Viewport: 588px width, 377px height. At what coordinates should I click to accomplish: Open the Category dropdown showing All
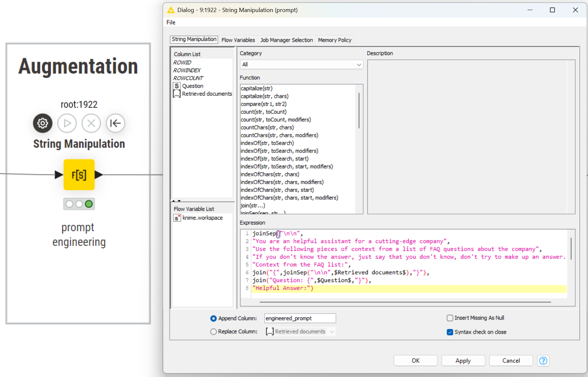pos(301,64)
